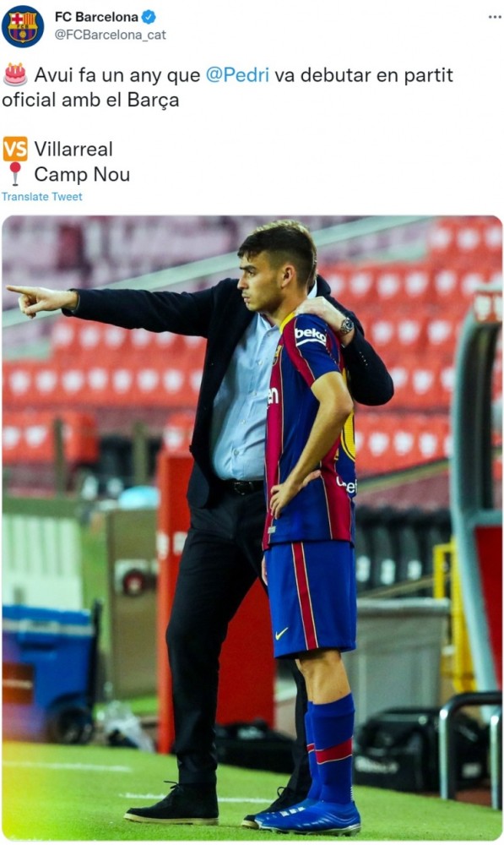
Task: Click the birthday cake emoji
Action: click(x=15, y=74)
